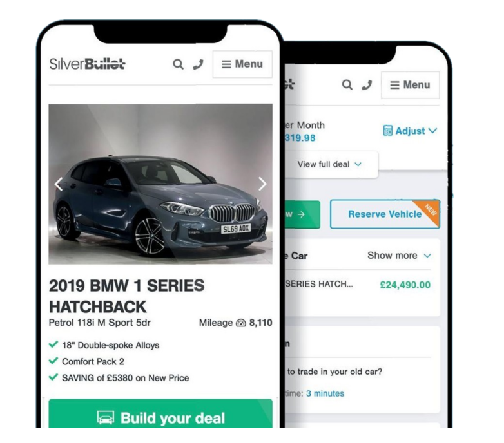The height and width of the screenshot is (443, 504).
Task: Click the BMW 1 Series car photo
Action: tap(160, 184)
